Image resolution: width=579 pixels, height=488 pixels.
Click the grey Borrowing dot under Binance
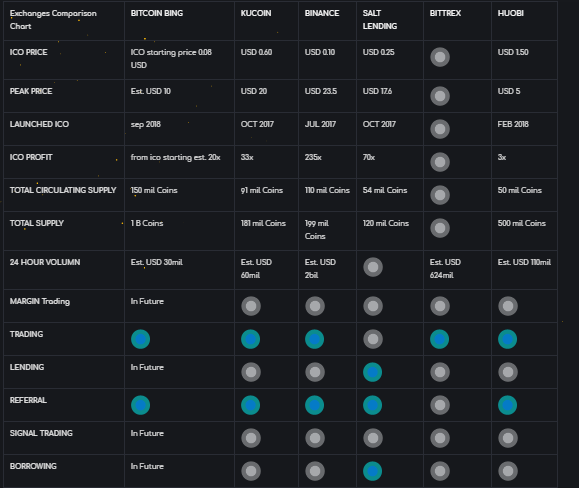pos(315,471)
